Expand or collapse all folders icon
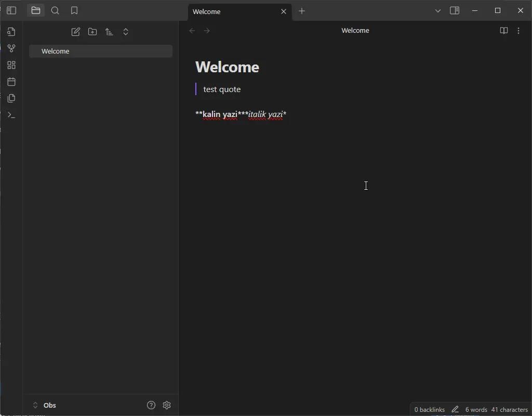The width and height of the screenshot is (532, 416). click(126, 32)
